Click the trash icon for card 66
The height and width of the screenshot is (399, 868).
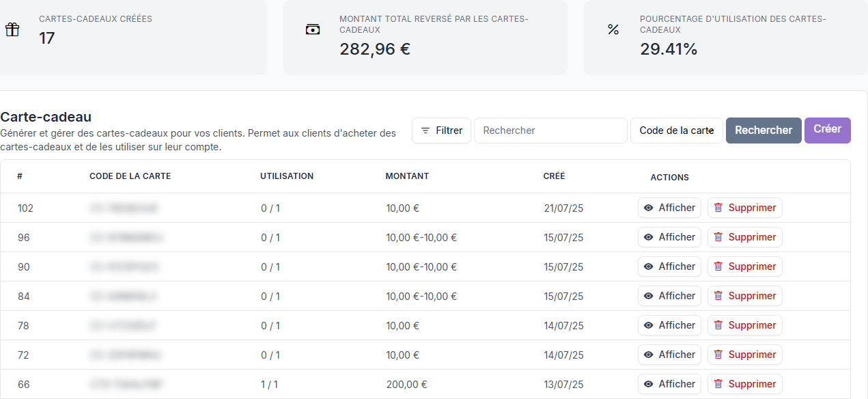click(718, 384)
